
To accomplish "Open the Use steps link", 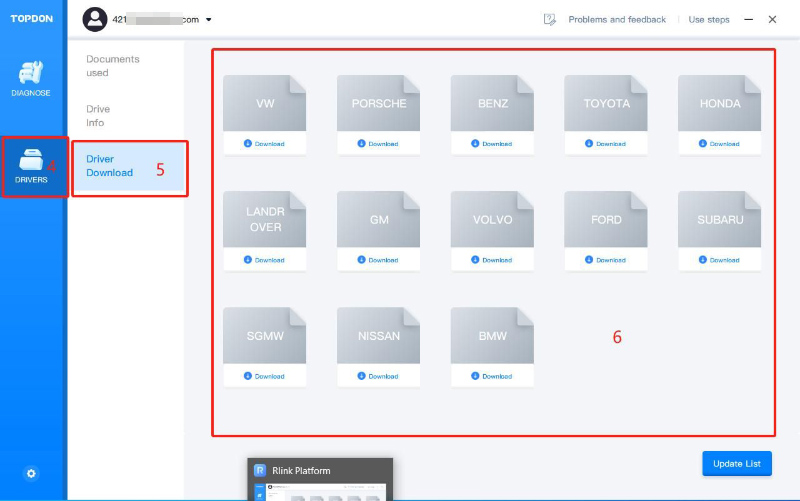I will [x=709, y=19].
